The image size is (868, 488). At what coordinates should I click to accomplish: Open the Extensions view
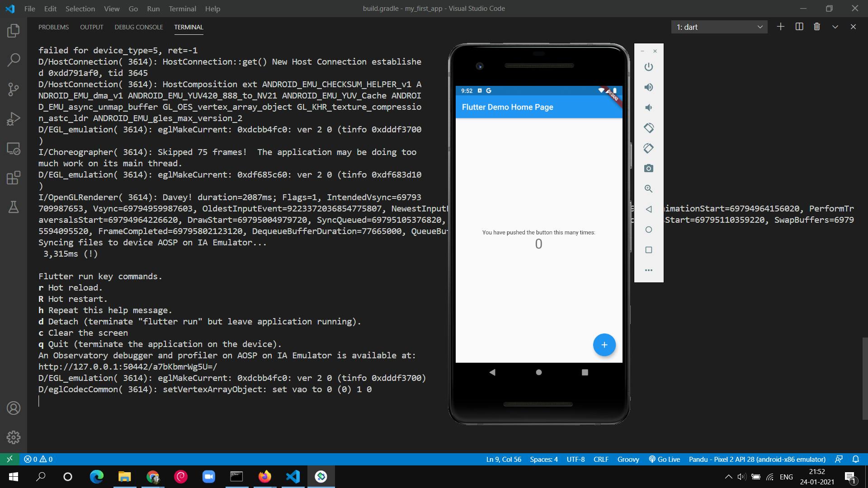(x=14, y=178)
